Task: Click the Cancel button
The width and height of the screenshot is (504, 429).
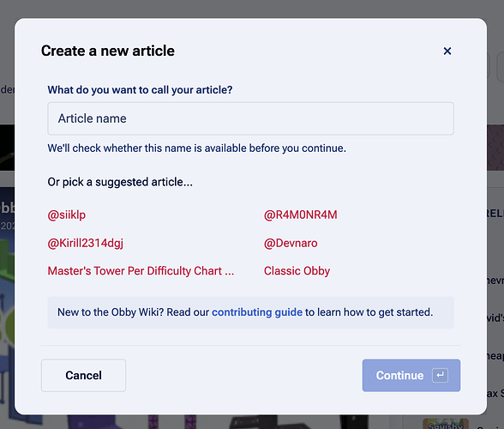Action: point(84,375)
